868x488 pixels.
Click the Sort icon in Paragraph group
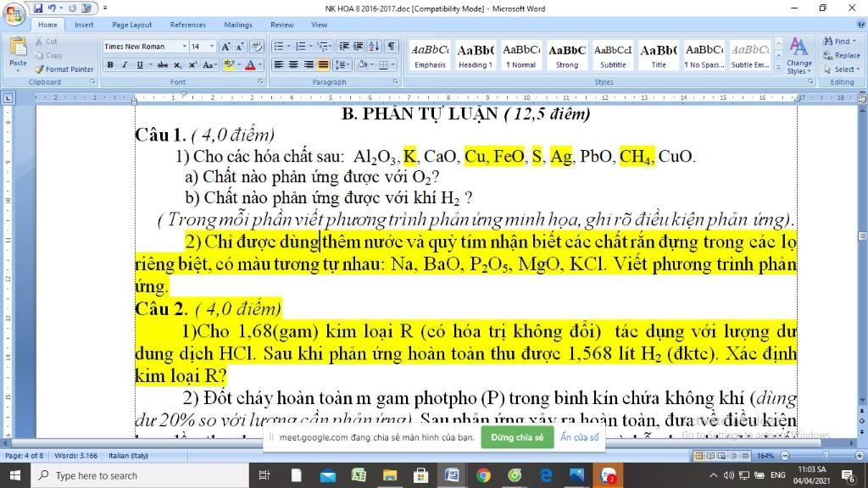click(374, 47)
